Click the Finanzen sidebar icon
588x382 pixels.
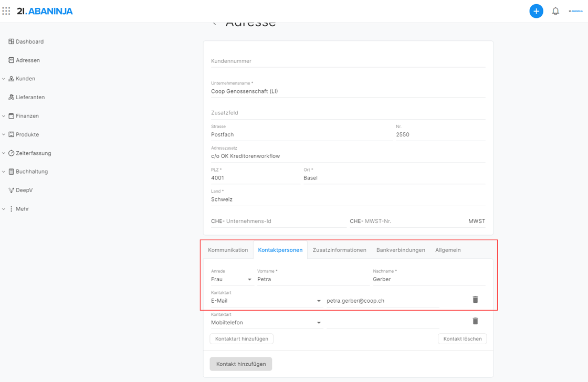coord(11,116)
